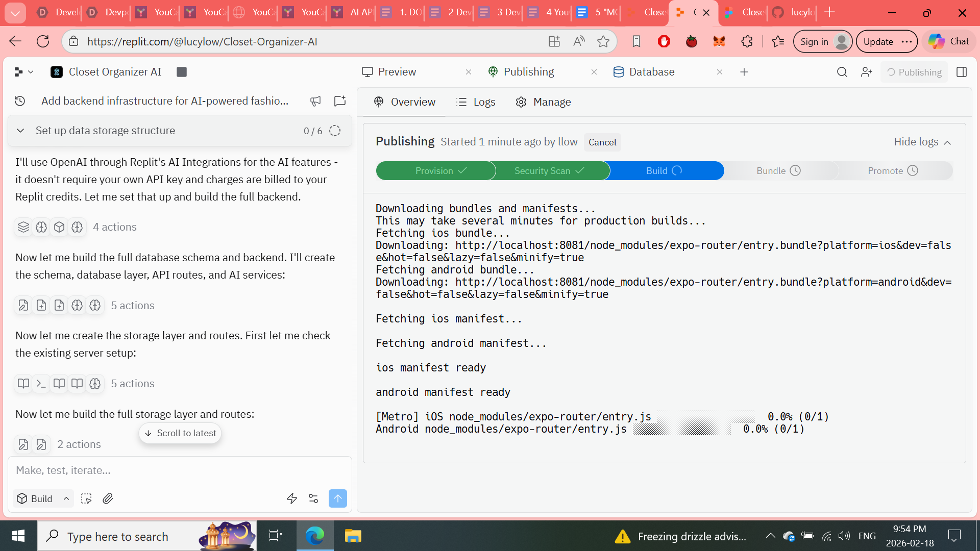
Task: Open chat history clock icon
Action: 20,101
